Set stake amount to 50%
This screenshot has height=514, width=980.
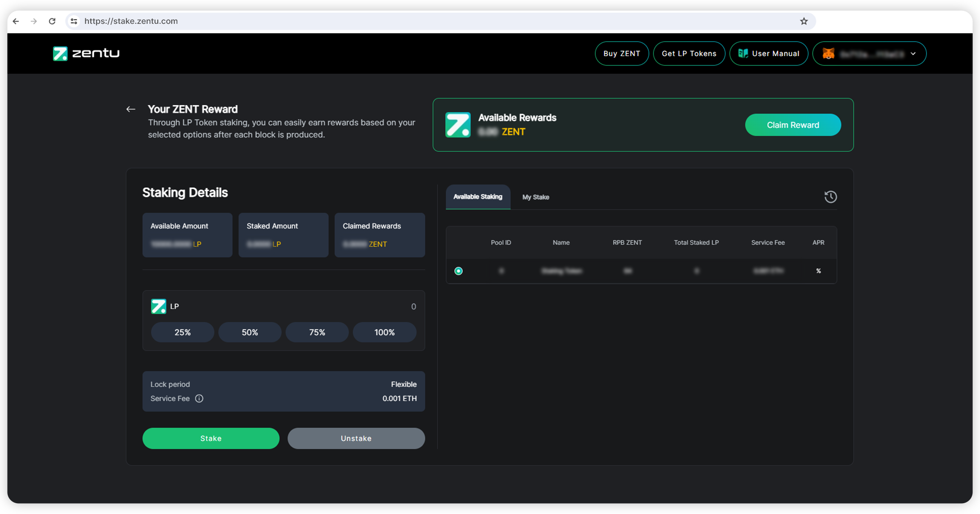249,332
